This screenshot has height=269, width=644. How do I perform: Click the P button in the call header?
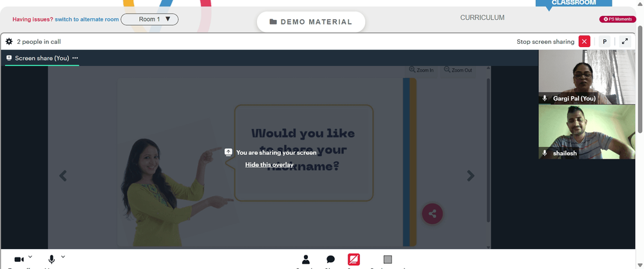click(604, 41)
